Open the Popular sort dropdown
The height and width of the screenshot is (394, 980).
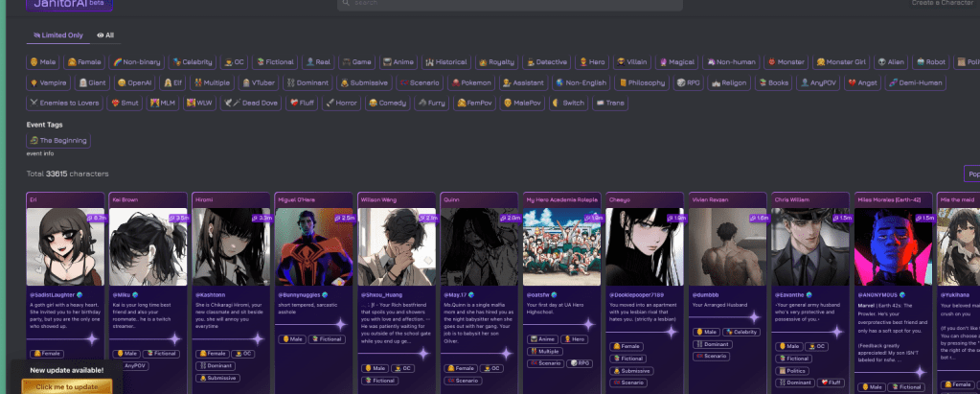(x=971, y=174)
